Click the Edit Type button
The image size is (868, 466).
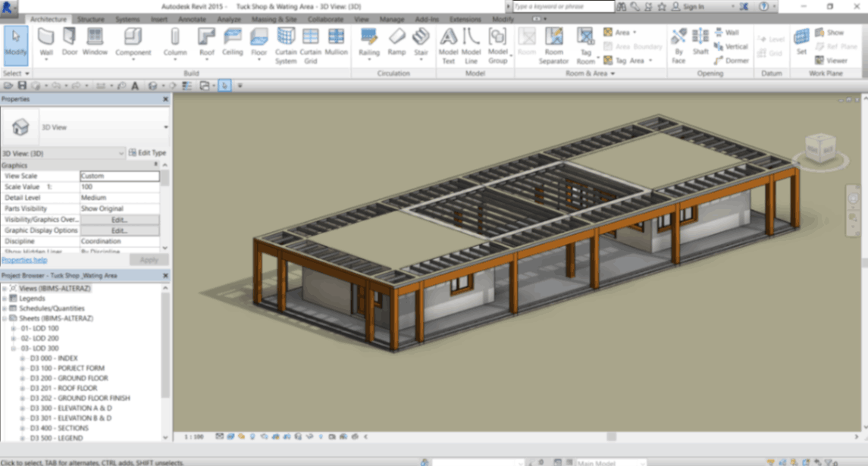[x=147, y=153]
